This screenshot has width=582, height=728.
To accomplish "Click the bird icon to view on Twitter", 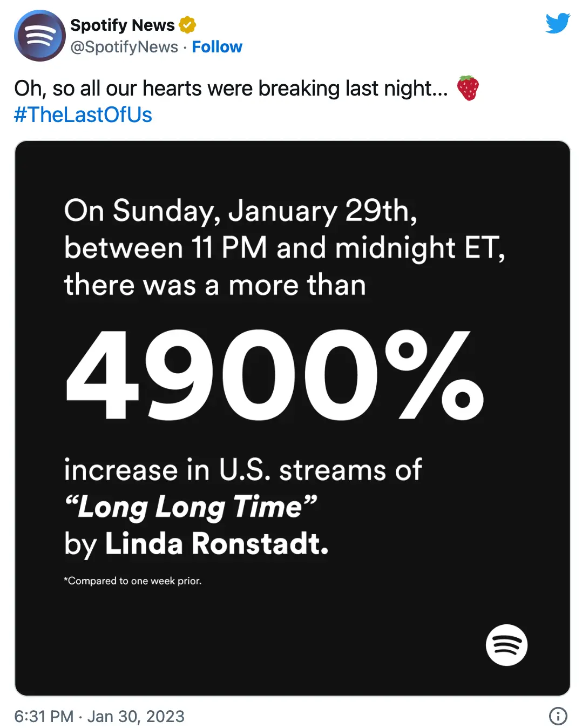I will click(x=557, y=23).
